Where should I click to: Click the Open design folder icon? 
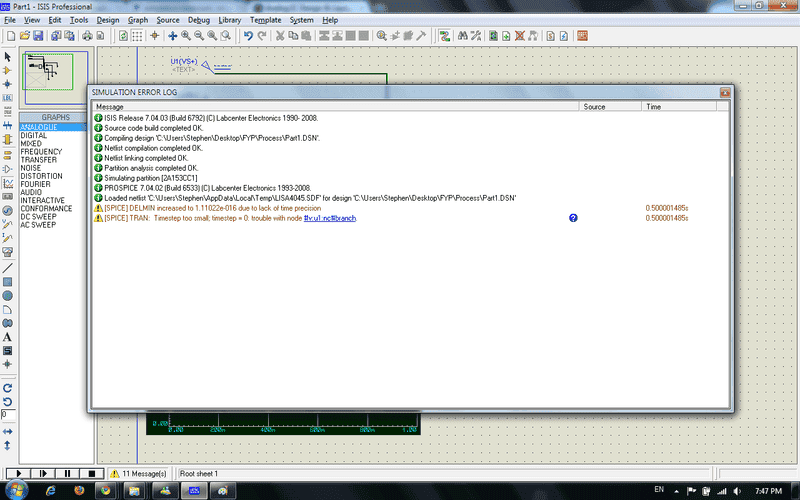tap(23, 36)
